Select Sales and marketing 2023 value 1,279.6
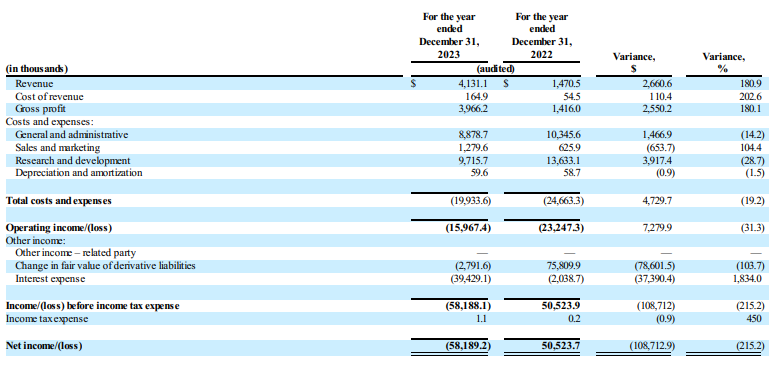The width and height of the screenshot is (775, 365). click(473, 147)
